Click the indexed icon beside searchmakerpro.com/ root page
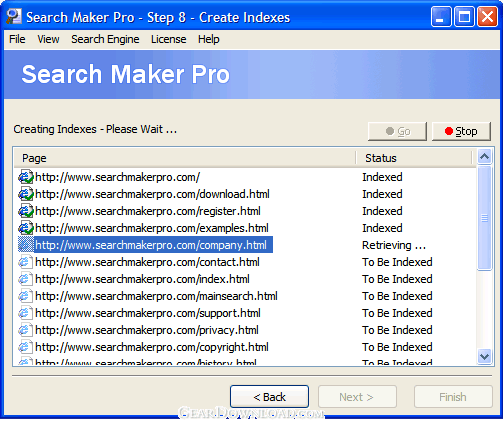The width and height of the screenshot is (503, 421). [x=26, y=177]
